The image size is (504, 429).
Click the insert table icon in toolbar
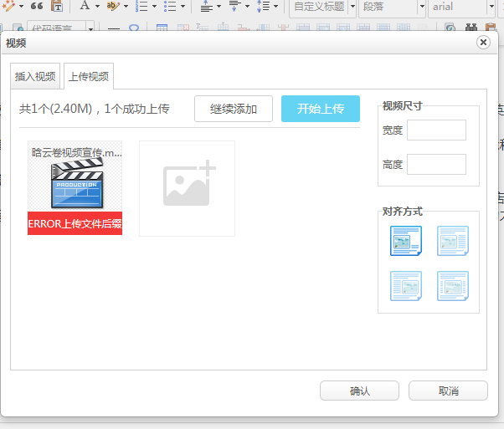point(162,28)
